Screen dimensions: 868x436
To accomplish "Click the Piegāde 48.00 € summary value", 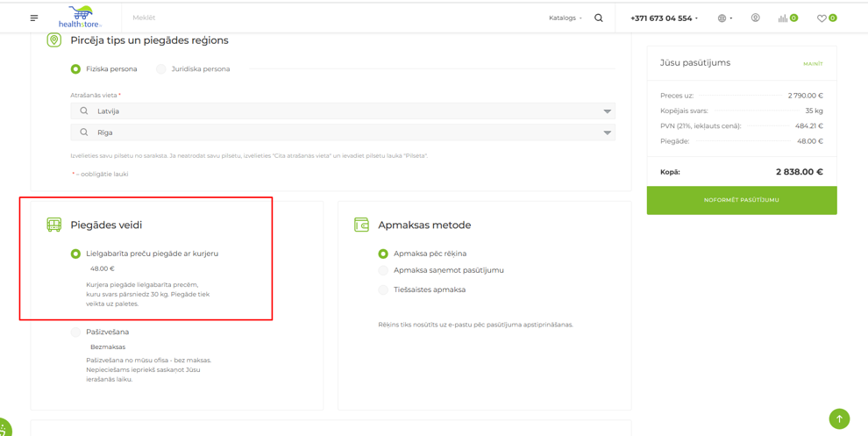I will coord(810,141).
